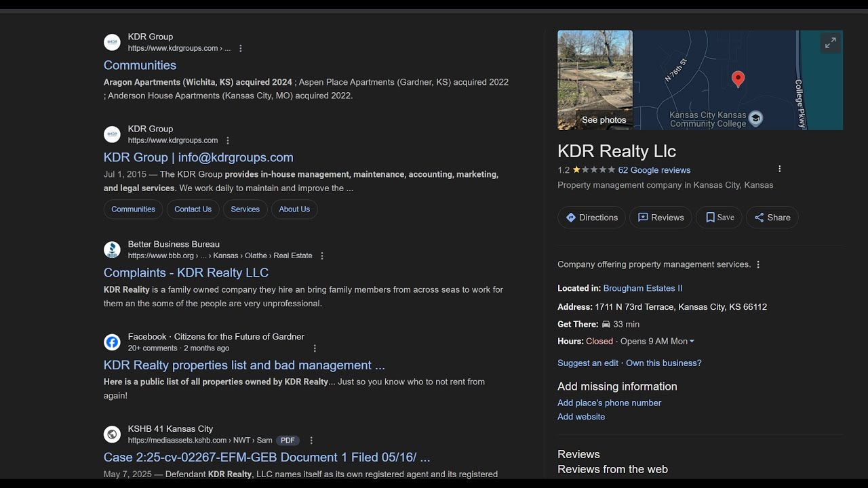Click KDR Group favicon beside info@kdrgroups.com result
This screenshot has width=868, height=488.
112,134
